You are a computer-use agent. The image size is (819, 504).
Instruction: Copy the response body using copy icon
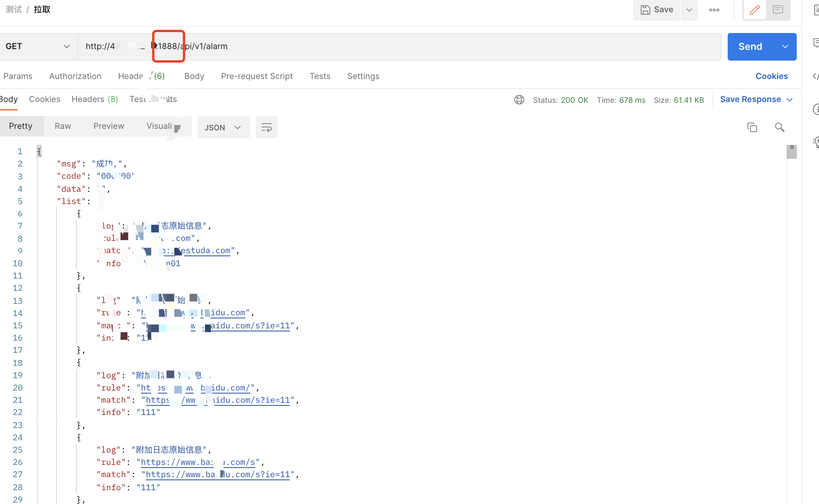(x=752, y=127)
